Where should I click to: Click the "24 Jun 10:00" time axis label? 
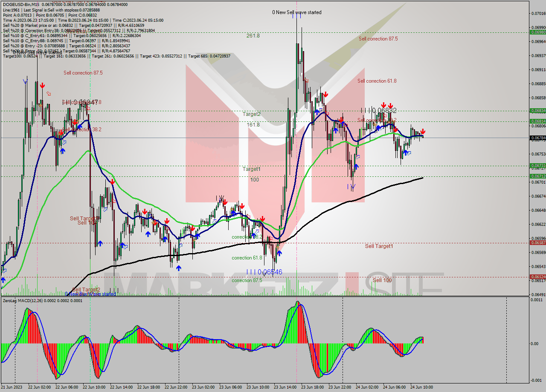[421, 387]
